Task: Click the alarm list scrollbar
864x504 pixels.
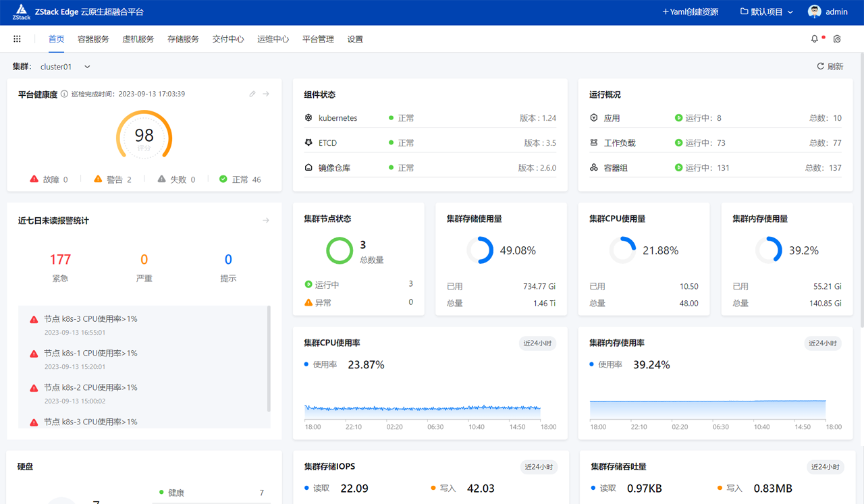Action: click(269, 359)
